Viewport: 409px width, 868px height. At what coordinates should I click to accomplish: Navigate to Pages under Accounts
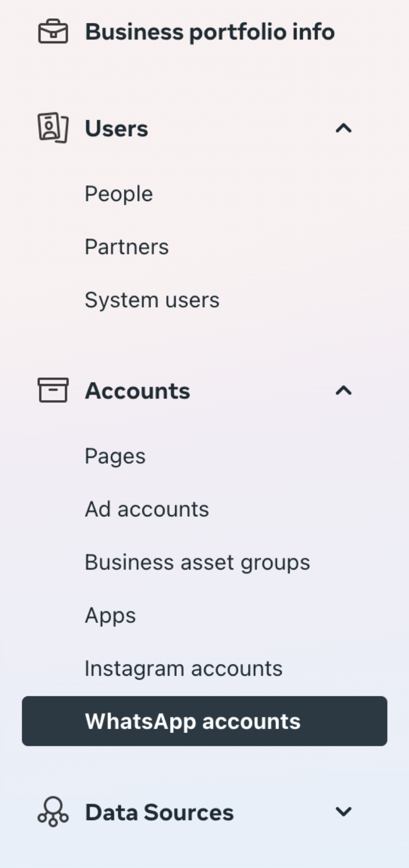click(x=115, y=456)
